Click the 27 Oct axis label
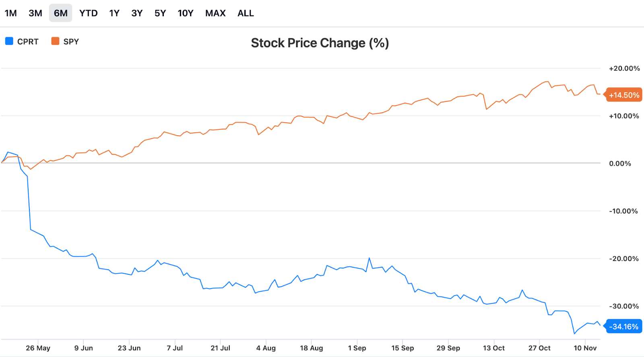 click(539, 348)
